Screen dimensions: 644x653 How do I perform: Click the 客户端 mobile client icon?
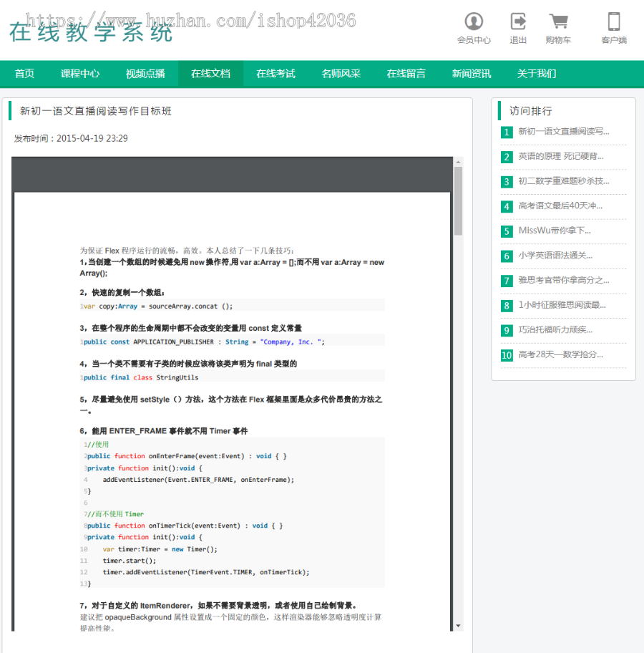tap(614, 28)
